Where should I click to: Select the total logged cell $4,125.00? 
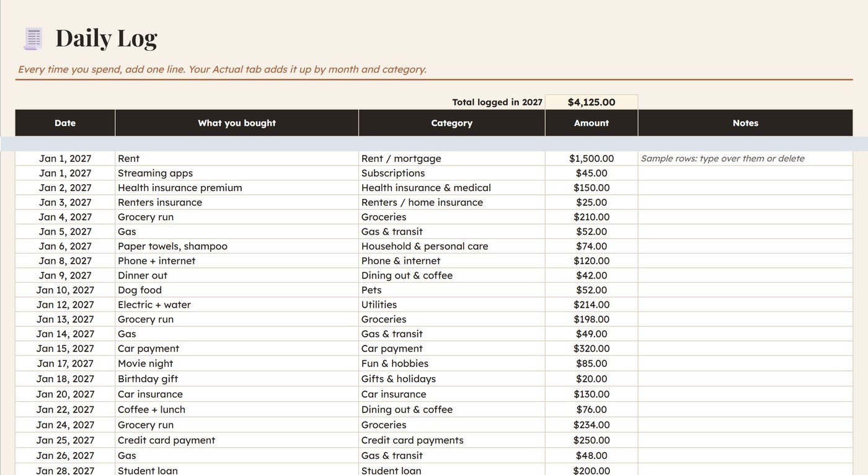pos(591,102)
